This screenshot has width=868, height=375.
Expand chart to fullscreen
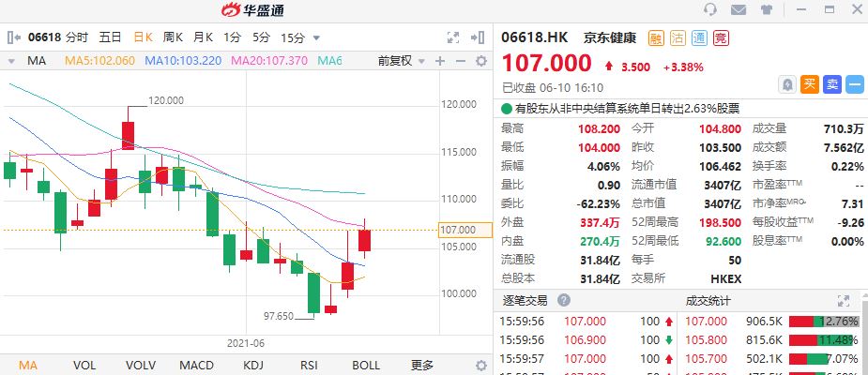click(x=453, y=37)
